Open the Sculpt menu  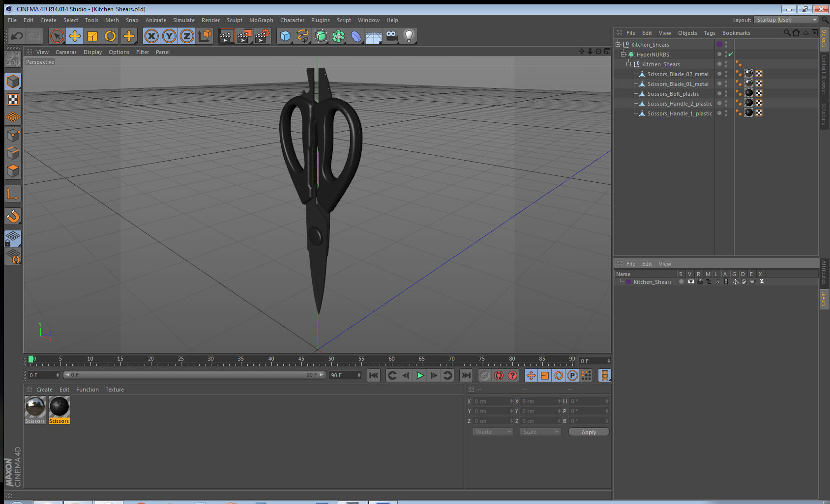(x=235, y=20)
